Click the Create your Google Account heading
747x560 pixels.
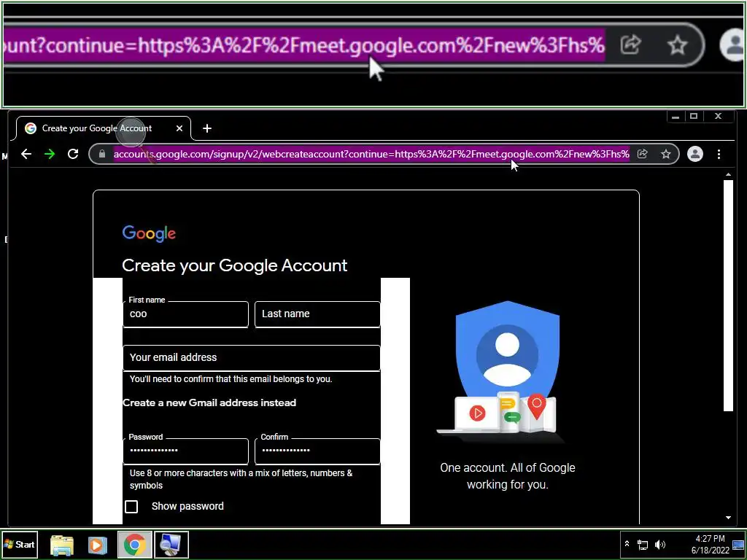(x=234, y=265)
